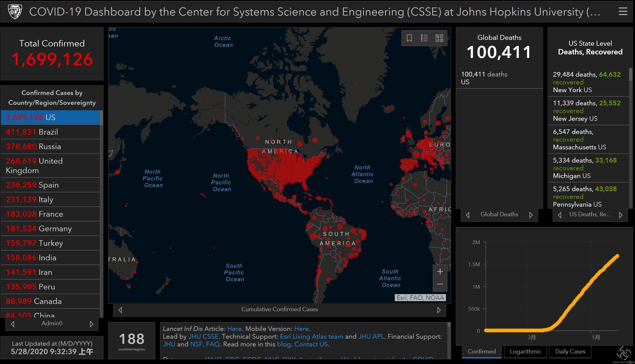Select Massachusetts US state entry
635x364 pixels.
(588, 139)
